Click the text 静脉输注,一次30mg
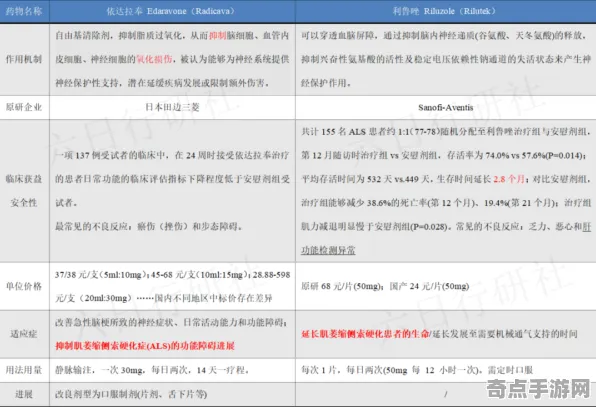Screen dimensions: 596x407 (x=100, y=370)
